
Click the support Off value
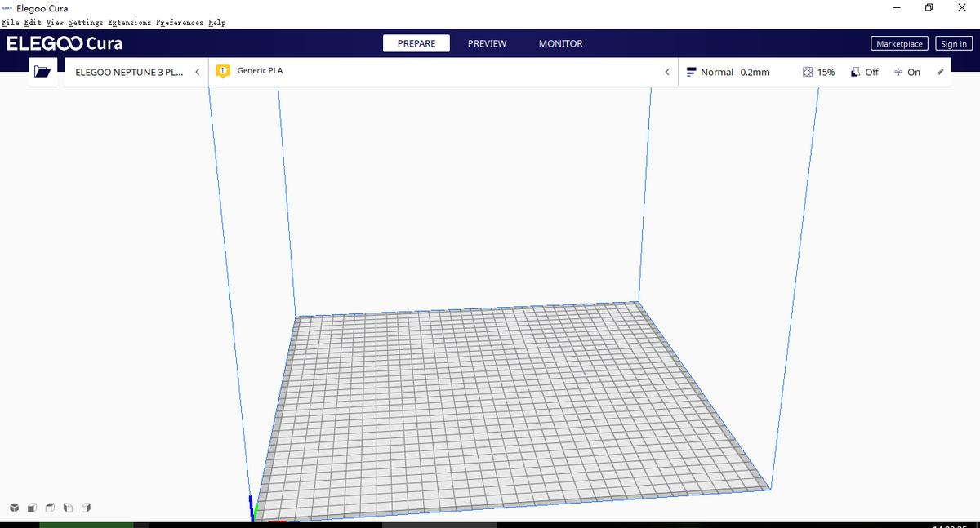(x=871, y=72)
